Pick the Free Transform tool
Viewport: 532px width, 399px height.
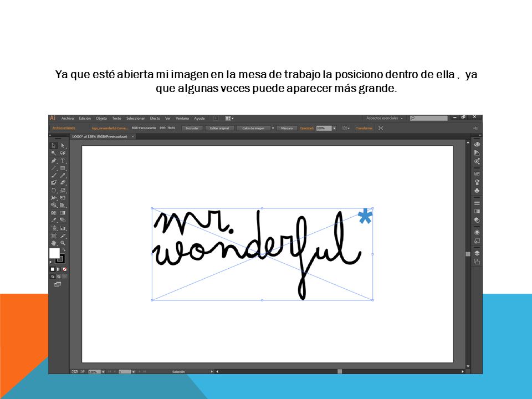click(63, 197)
